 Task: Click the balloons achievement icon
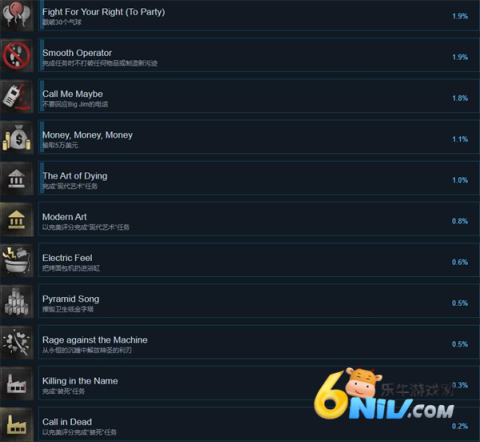click(17, 15)
